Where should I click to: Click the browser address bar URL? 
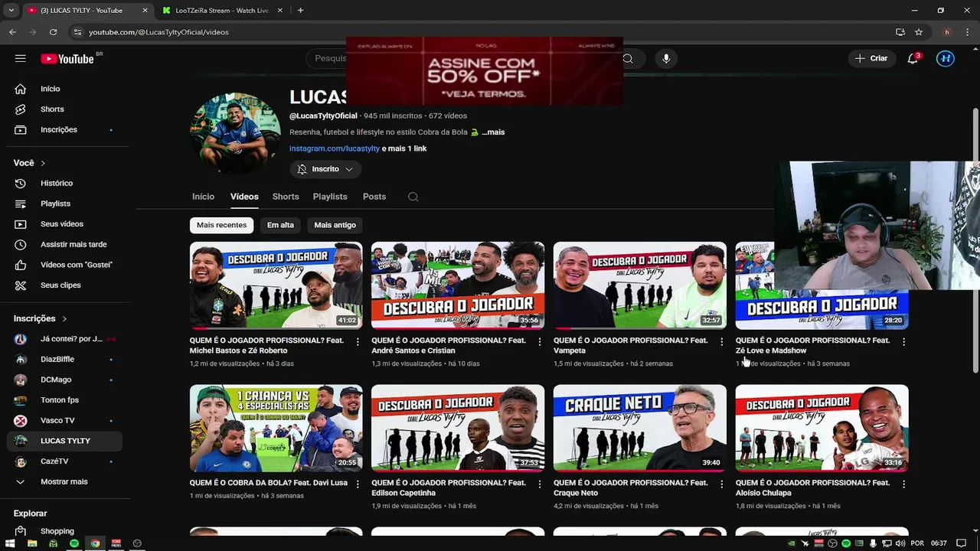pos(158,32)
